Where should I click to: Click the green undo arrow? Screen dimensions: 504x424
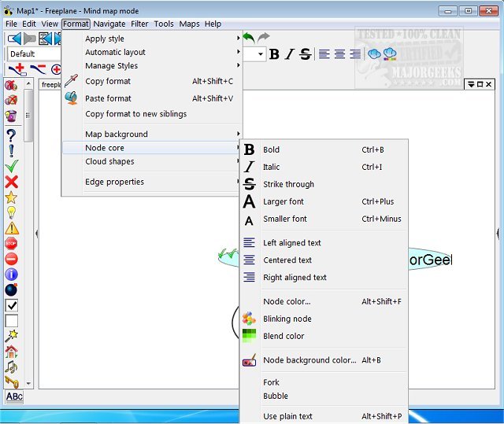(249, 38)
